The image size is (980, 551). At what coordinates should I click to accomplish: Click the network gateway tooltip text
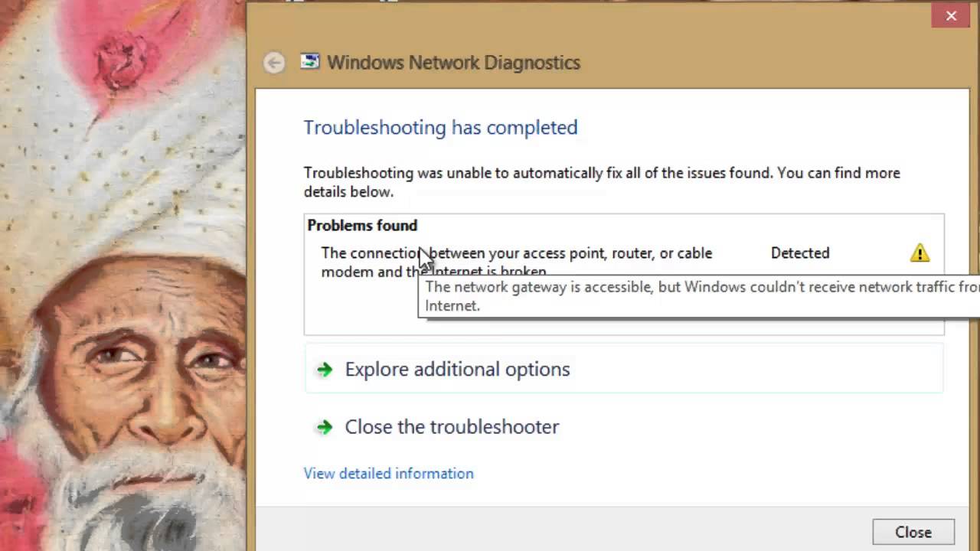pyautogui.click(x=701, y=296)
